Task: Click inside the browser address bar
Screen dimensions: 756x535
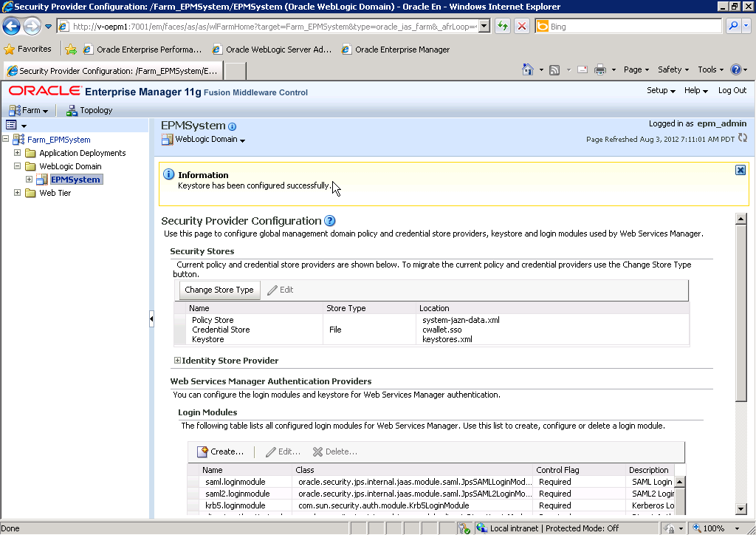Action: (258, 24)
